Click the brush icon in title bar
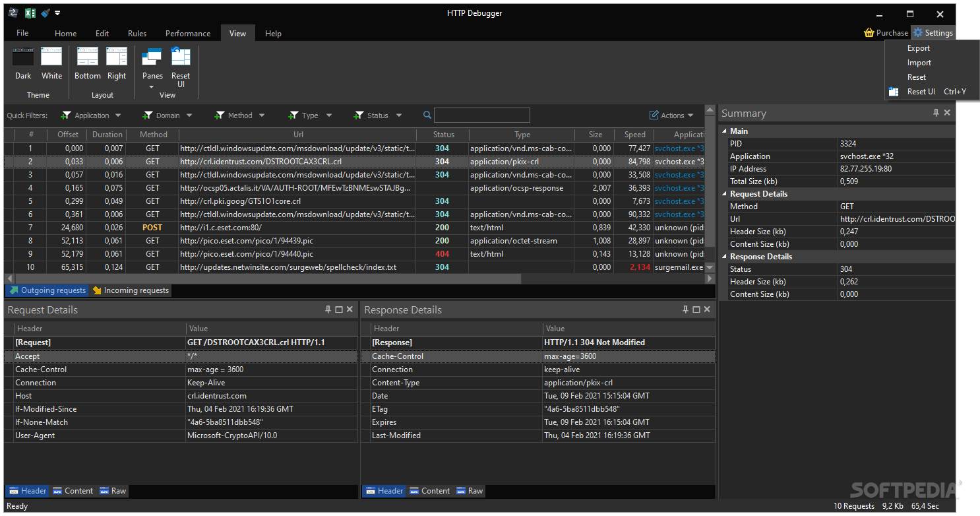 tap(46, 13)
